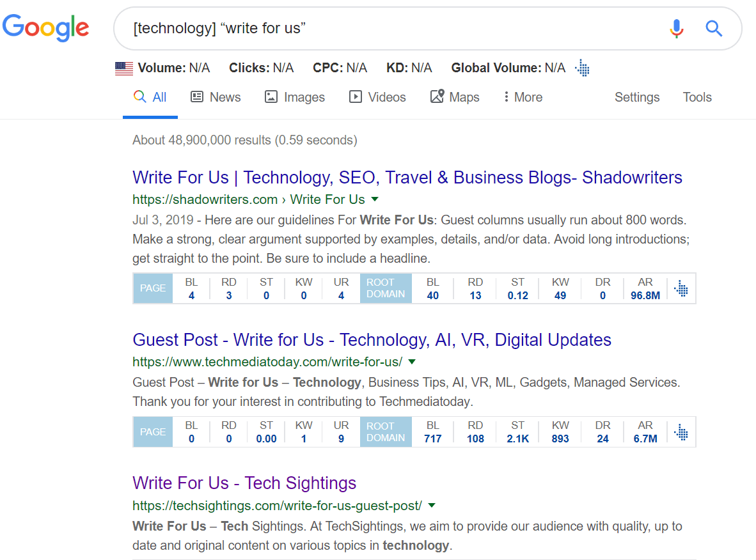Screen dimensions: 756x560
Task: Click the AR value 6.7M
Action: [x=645, y=439]
